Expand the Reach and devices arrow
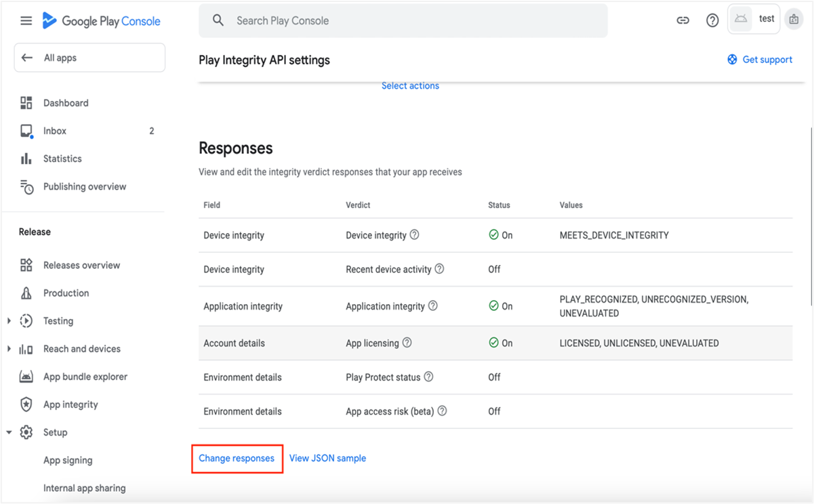 coord(9,349)
